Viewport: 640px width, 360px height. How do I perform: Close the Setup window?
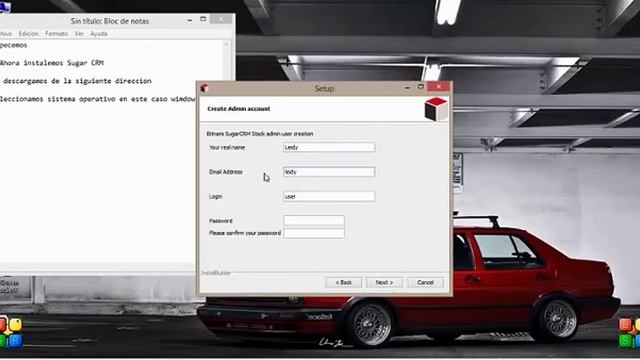[439, 87]
